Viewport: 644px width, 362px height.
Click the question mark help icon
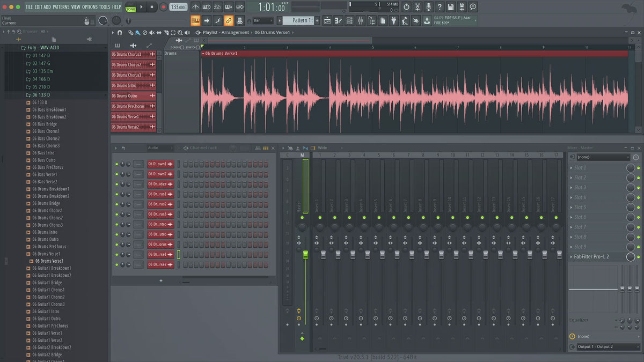440,7
